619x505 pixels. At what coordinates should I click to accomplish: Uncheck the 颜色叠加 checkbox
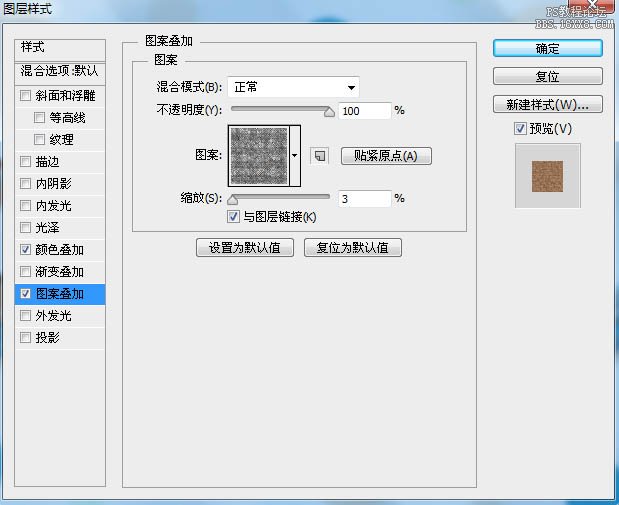point(25,250)
